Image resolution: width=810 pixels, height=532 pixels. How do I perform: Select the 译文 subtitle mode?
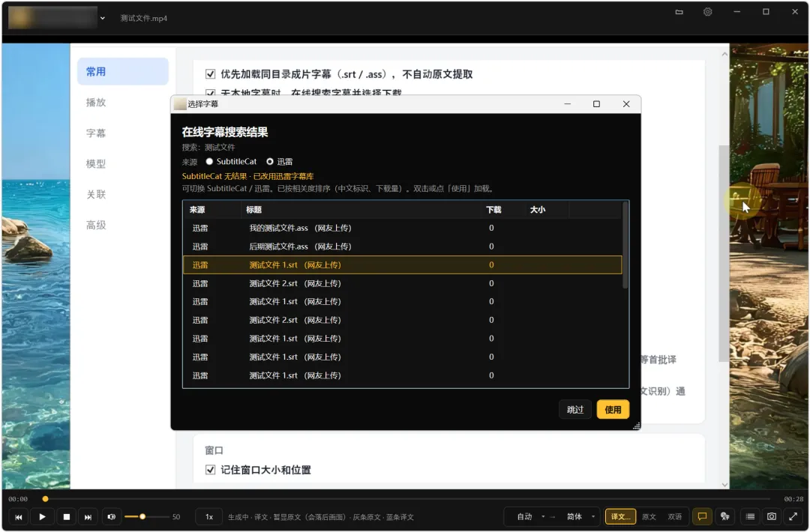620,516
